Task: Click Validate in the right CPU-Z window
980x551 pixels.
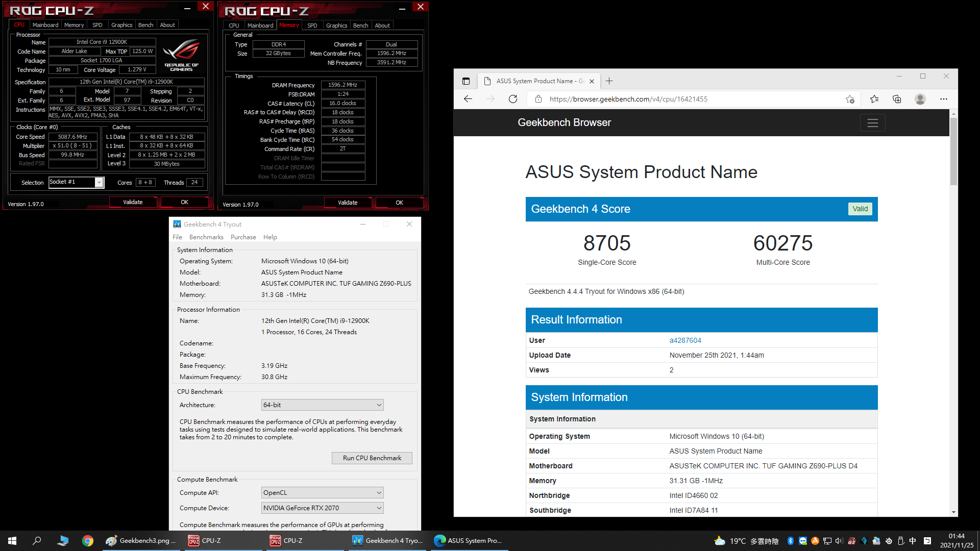Action: pyautogui.click(x=348, y=203)
